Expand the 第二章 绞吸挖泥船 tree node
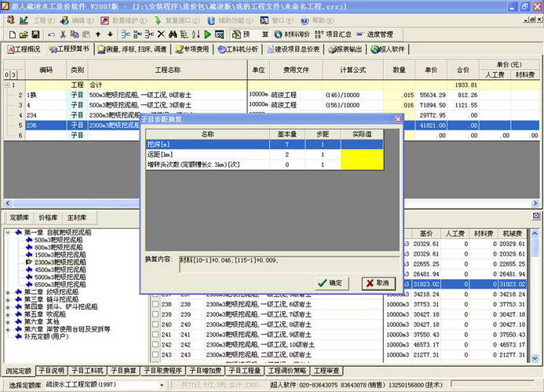This screenshot has width=544, height=392. (x=8, y=292)
